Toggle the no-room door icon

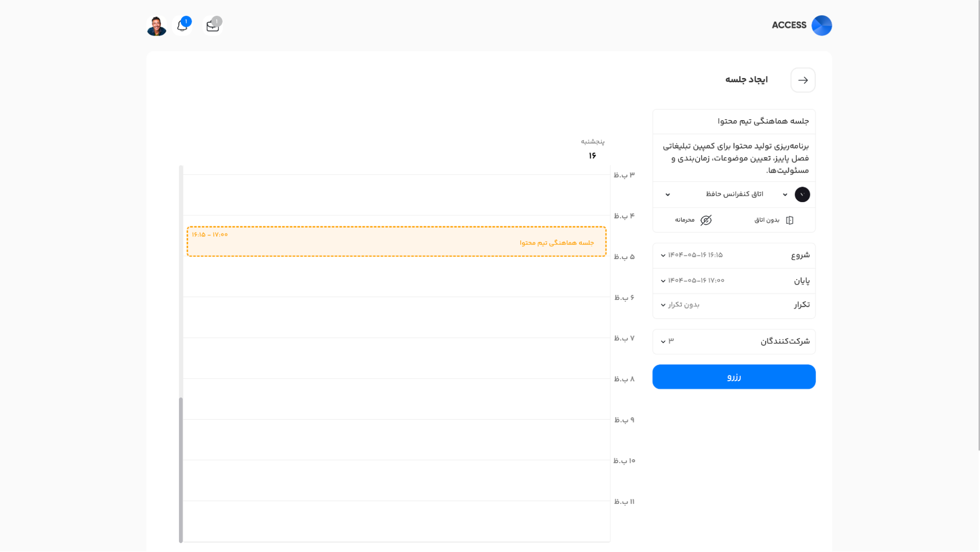tap(789, 220)
